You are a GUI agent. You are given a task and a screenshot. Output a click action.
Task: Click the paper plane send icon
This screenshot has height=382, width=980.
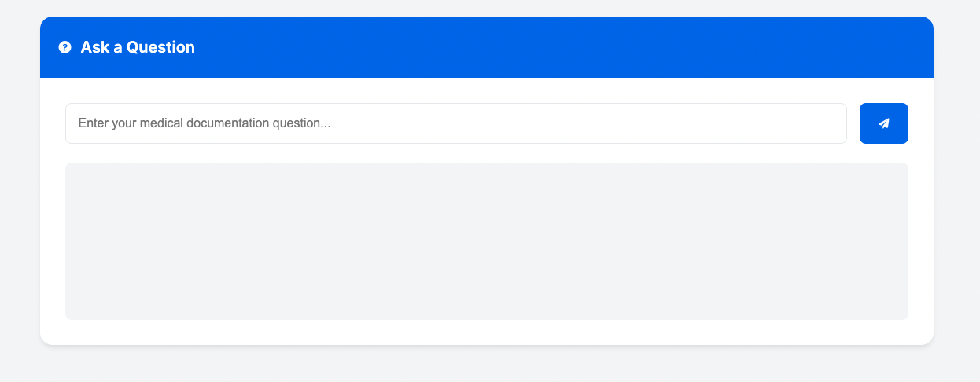884,123
